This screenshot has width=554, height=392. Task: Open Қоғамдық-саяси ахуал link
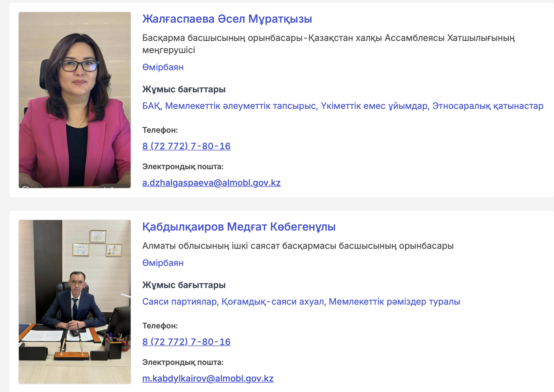[x=273, y=302]
